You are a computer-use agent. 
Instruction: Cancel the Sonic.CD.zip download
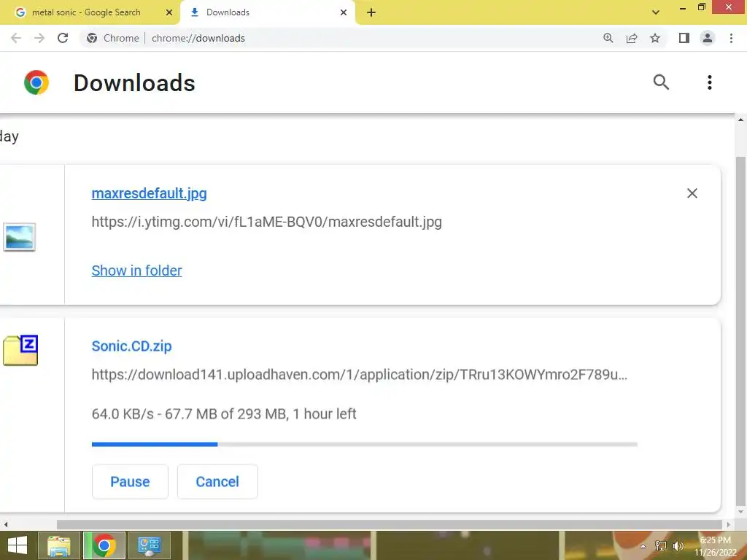tap(217, 481)
